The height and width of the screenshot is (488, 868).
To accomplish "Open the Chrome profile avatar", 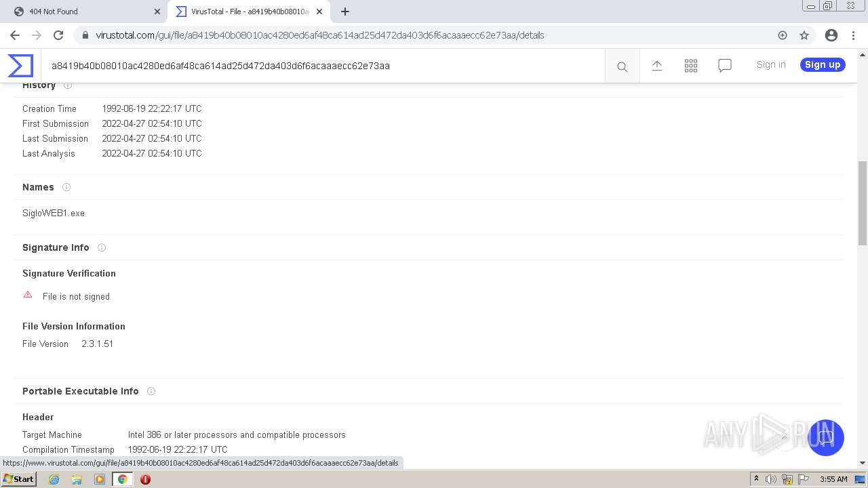I will [x=831, y=35].
